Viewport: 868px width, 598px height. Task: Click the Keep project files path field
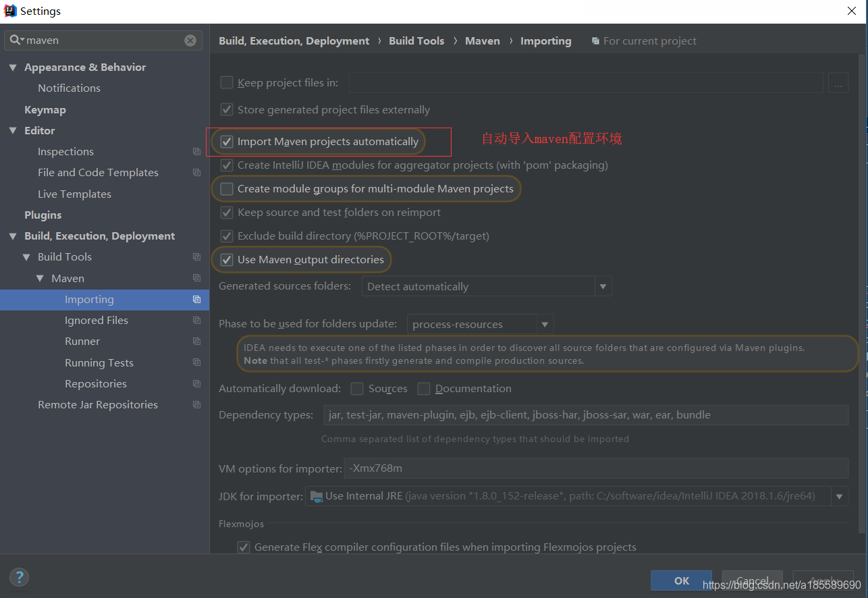tap(586, 83)
